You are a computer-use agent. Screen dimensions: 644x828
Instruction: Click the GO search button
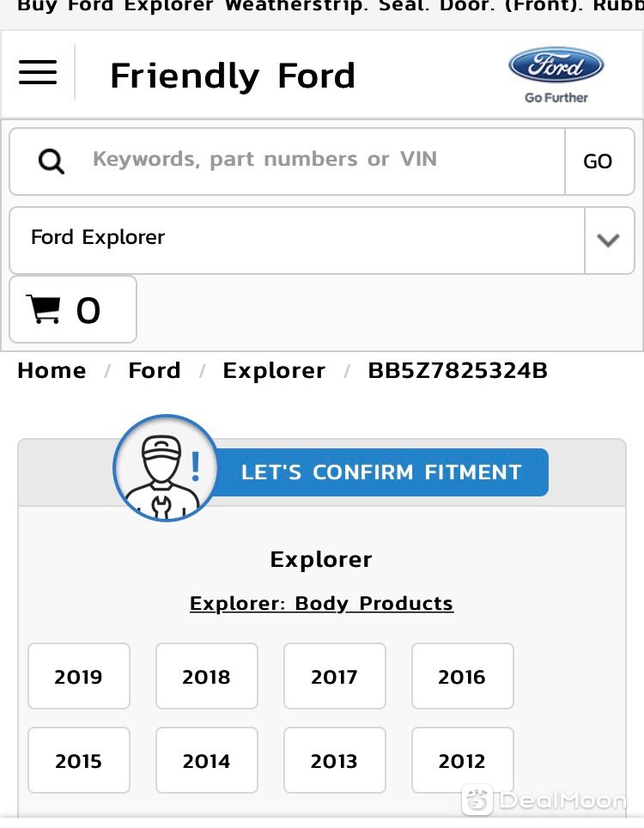pos(598,161)
